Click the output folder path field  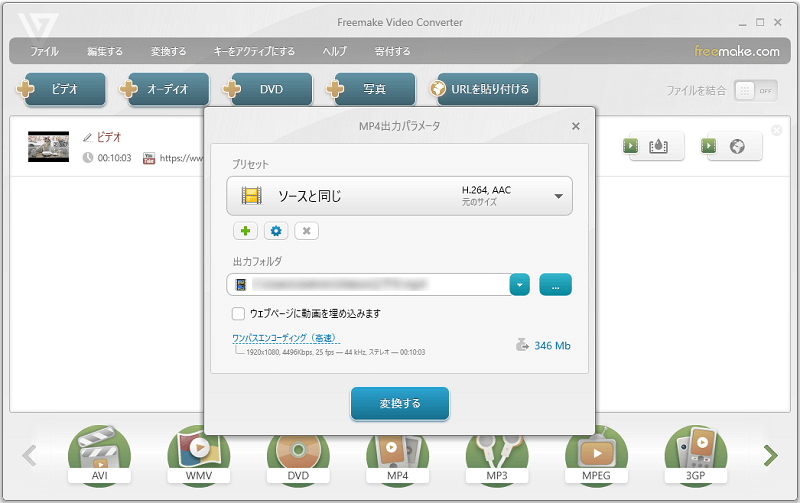[368, 285]
